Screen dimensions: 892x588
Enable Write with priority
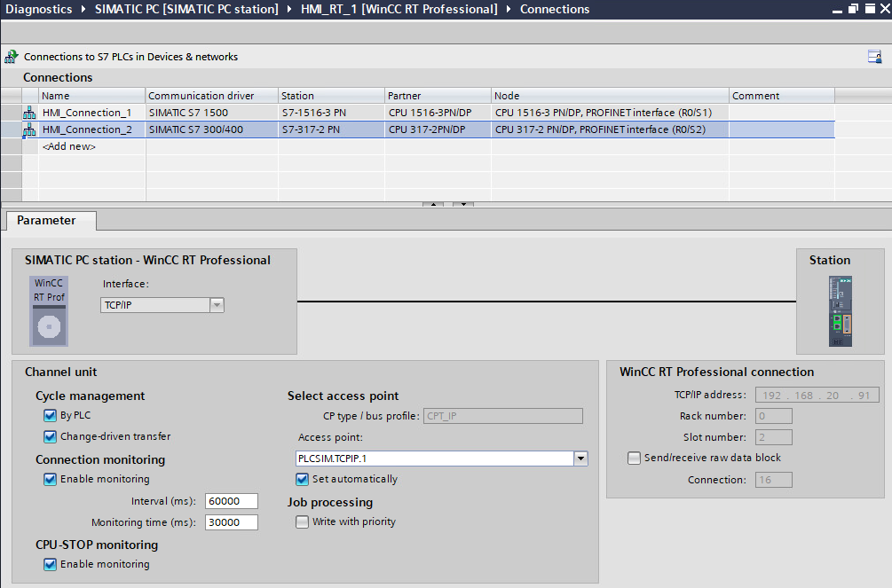pos(302,521)
